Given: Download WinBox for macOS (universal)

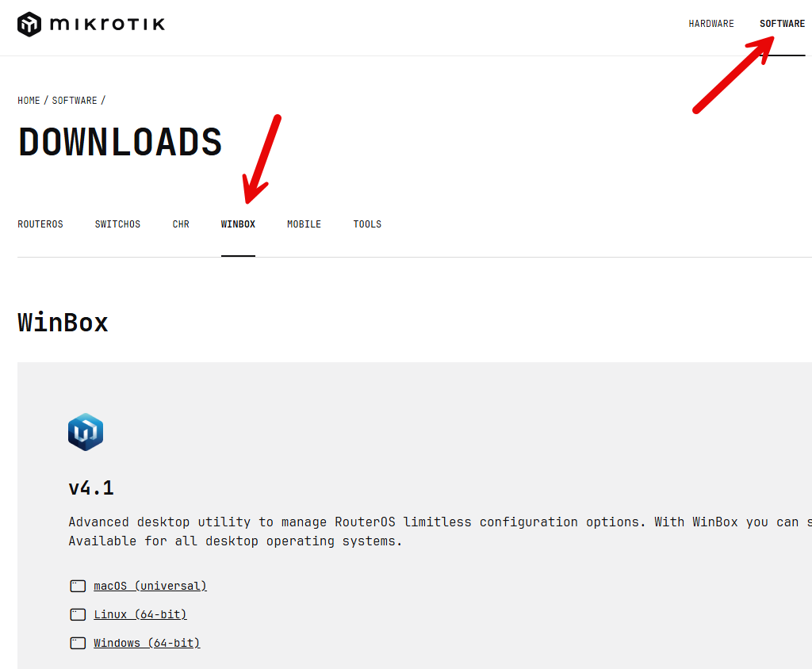Looking at the screenshot, I should tap(150, 587).
